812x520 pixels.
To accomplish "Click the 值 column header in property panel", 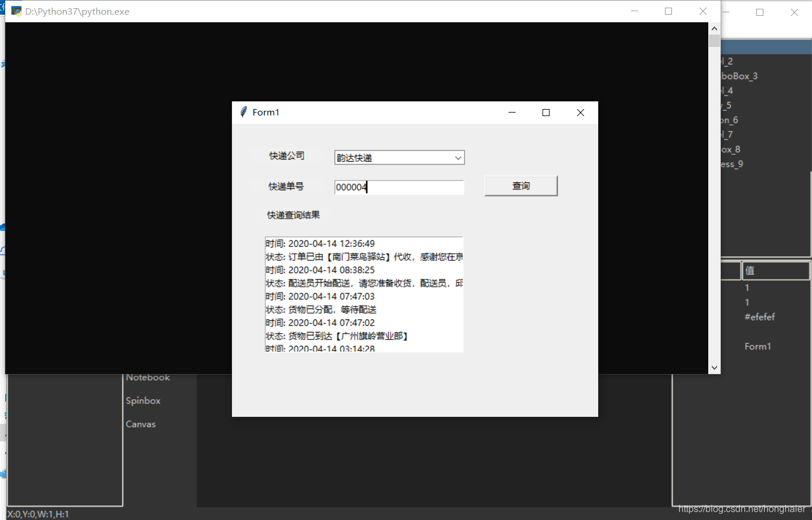I will pyautogui.click(x=776, y=271).
